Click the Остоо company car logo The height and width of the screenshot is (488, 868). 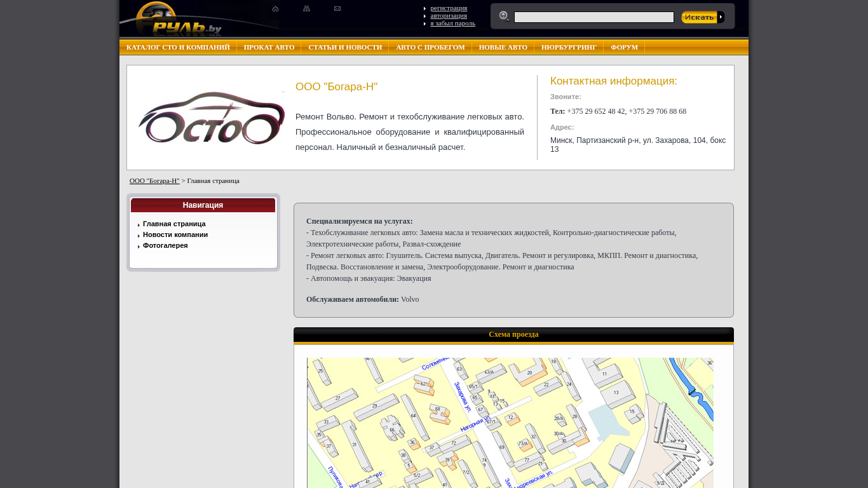click(211, 118)
